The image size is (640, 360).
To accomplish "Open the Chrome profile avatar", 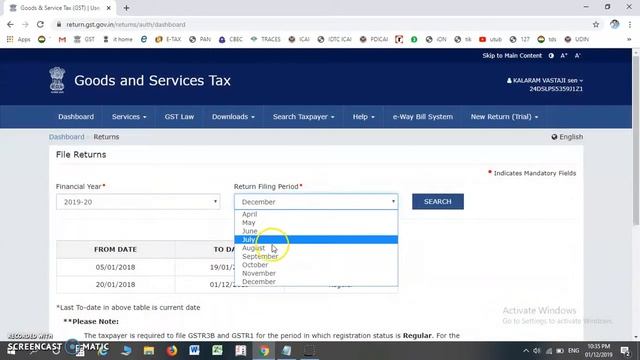I will [614, 24].
